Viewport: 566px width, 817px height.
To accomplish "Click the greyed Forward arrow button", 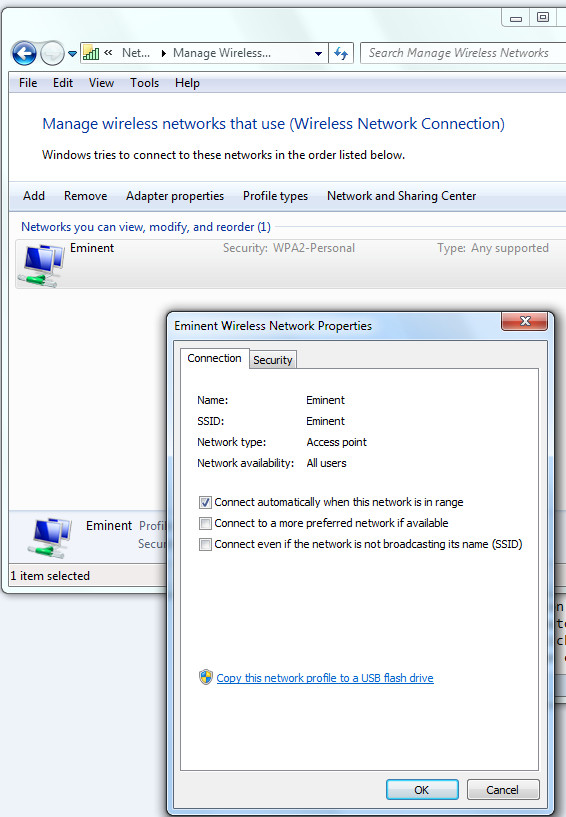I will click(x=52, y=53).
